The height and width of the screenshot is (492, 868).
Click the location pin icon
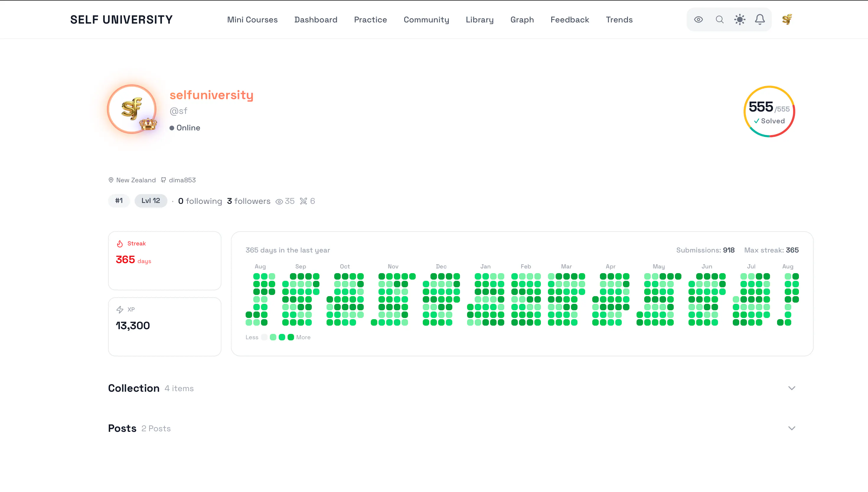tap(111, 180)
